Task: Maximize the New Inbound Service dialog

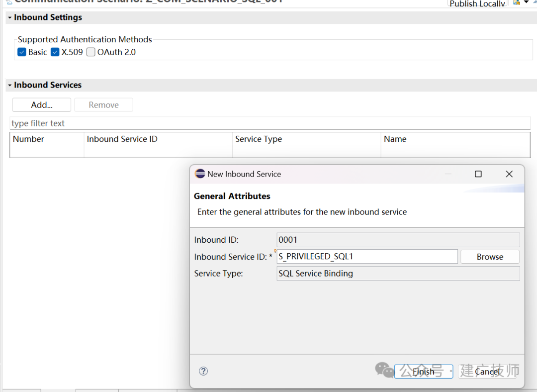Action: (x=478, y=174)
